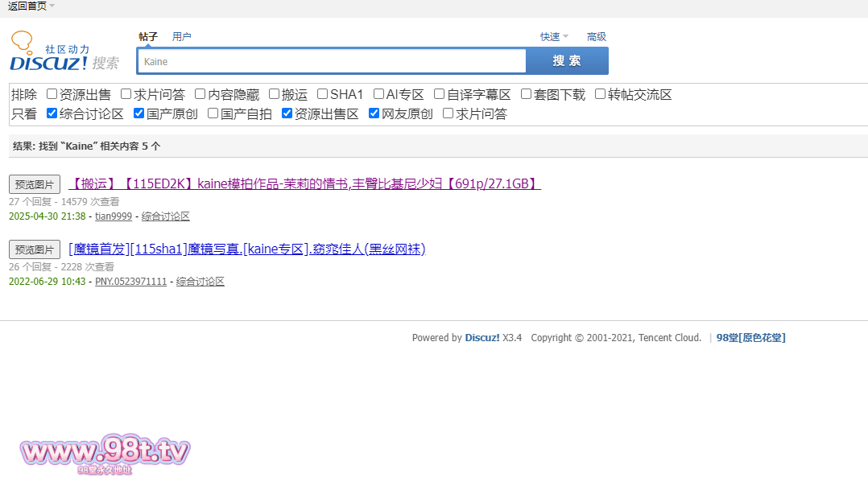868x482 pixels.
Task: Check the SHA1 exclude checkbox
Action: [x=323, y=94]
